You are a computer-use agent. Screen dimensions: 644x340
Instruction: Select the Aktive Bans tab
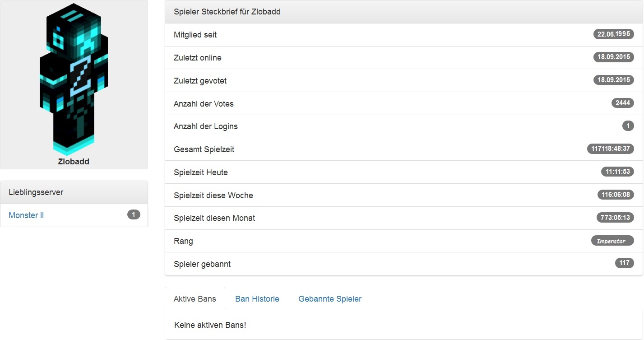195,299
